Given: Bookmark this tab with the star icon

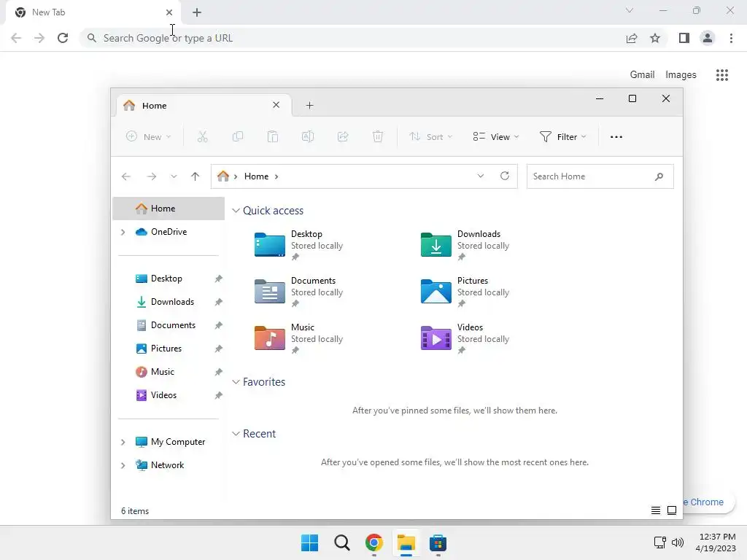Looking at the screenshot, I should pyautogui.click(x=655, y=38).
